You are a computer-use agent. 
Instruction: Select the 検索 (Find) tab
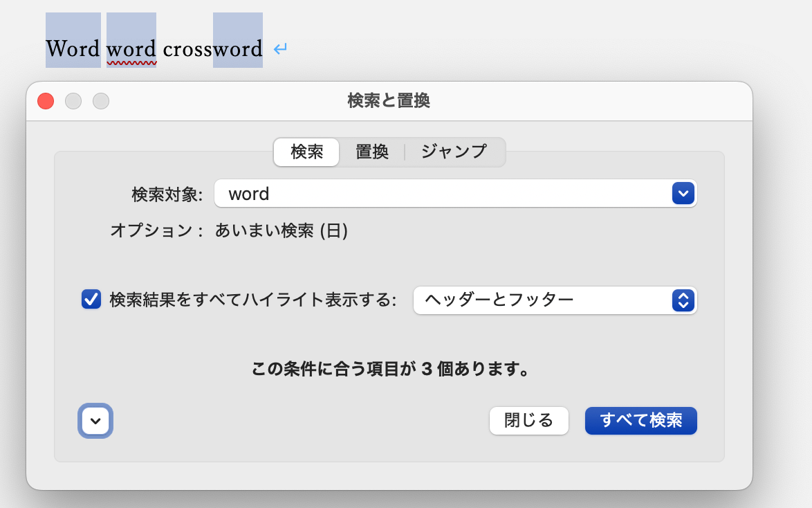306,152
